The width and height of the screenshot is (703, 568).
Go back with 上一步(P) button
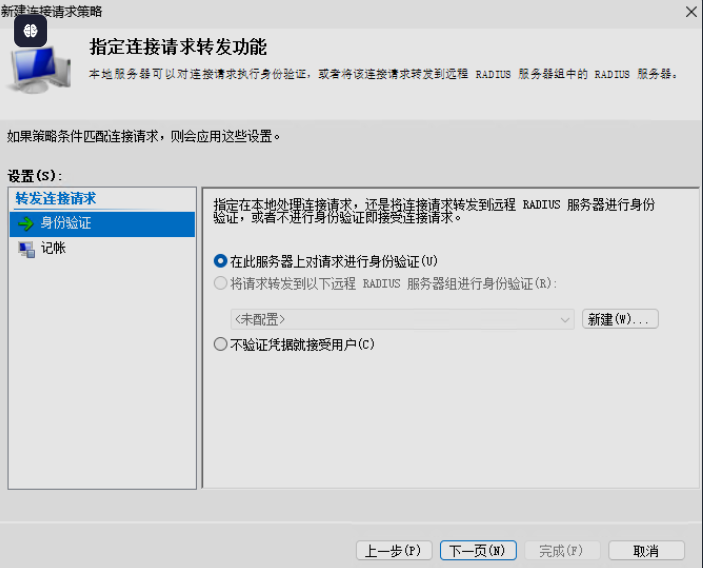click(x=394, y=550)
